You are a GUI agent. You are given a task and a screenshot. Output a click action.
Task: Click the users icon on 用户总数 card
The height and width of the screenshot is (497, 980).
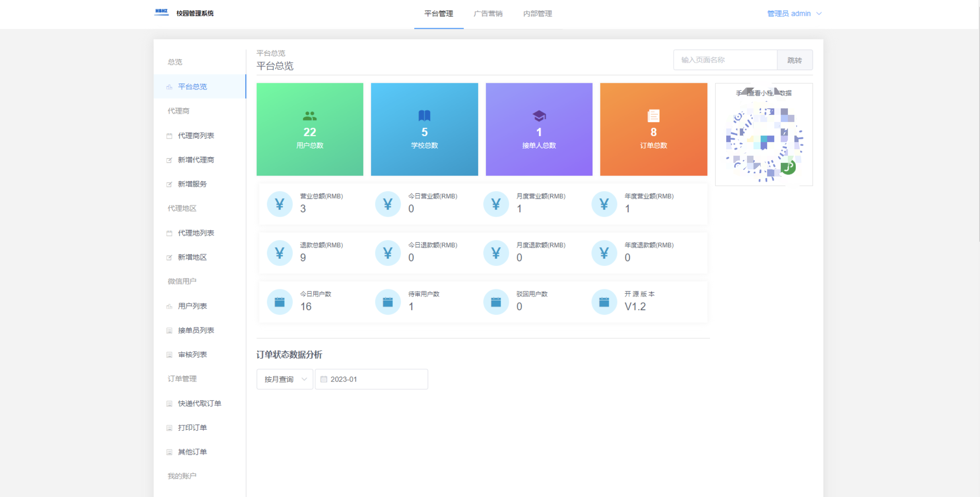click(x=310, y=115)
